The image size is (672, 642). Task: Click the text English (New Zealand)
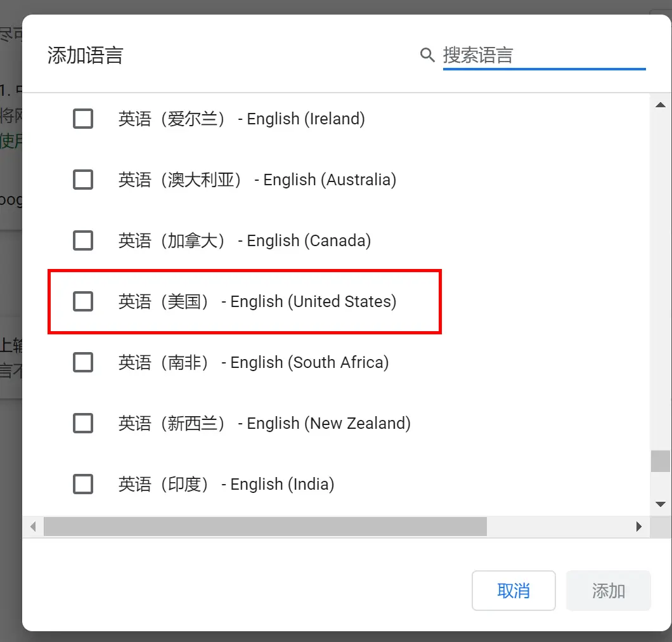329,423
